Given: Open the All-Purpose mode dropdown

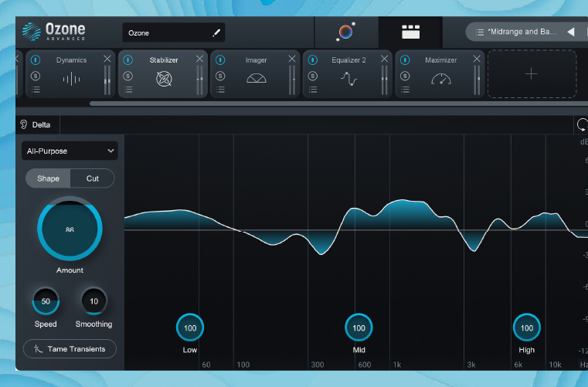Looking at the screenshot, I should 70,151.
